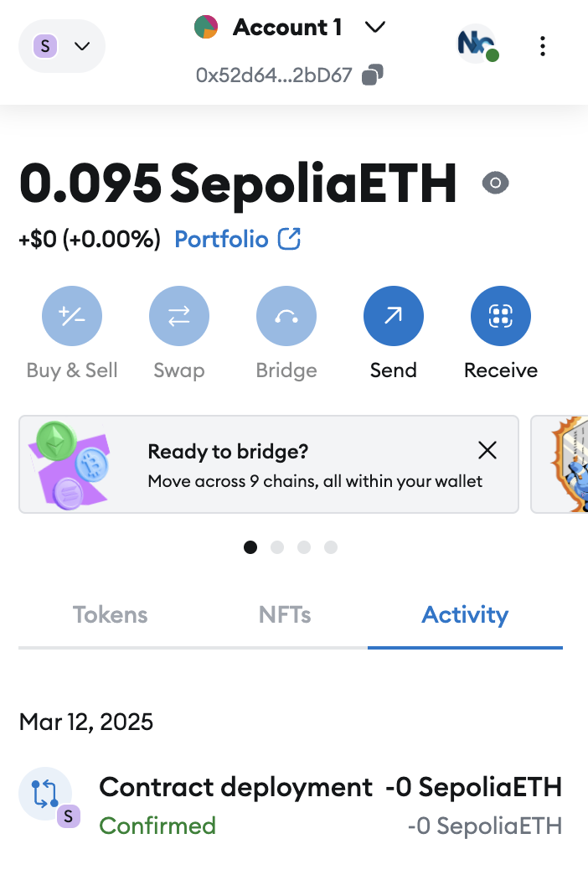Open the Portfolio link
The image size is (588, 875).
[x=237, y=240]
